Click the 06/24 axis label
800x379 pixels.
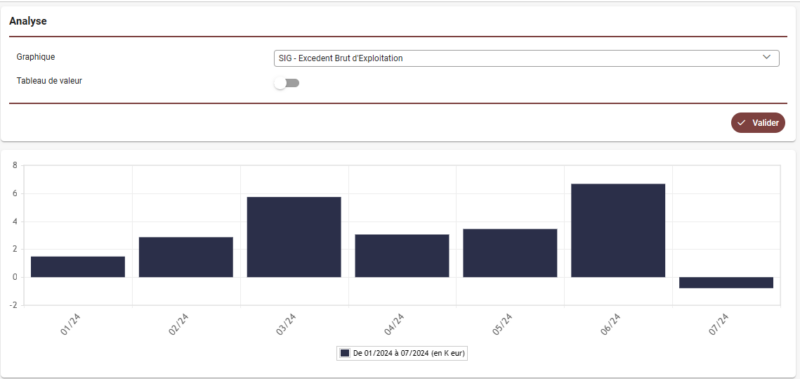[611, 324]
